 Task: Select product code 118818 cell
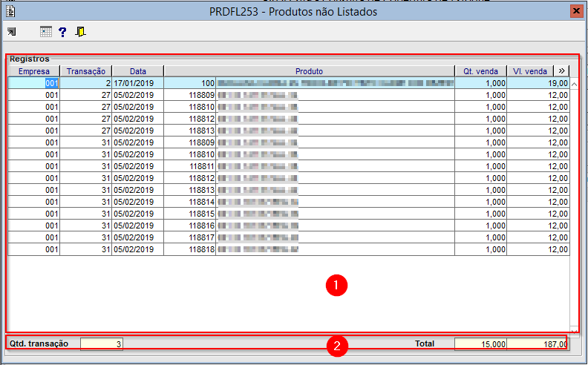[190, 249]
